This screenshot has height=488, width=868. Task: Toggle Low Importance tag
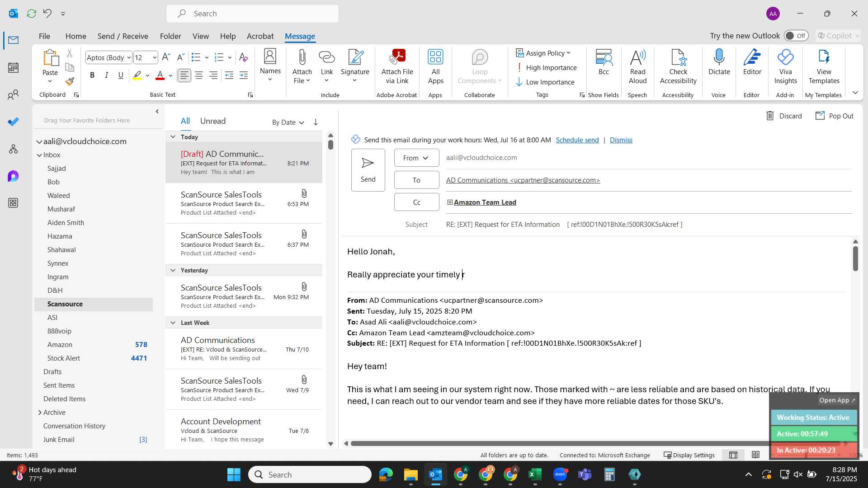click(545, 82)
